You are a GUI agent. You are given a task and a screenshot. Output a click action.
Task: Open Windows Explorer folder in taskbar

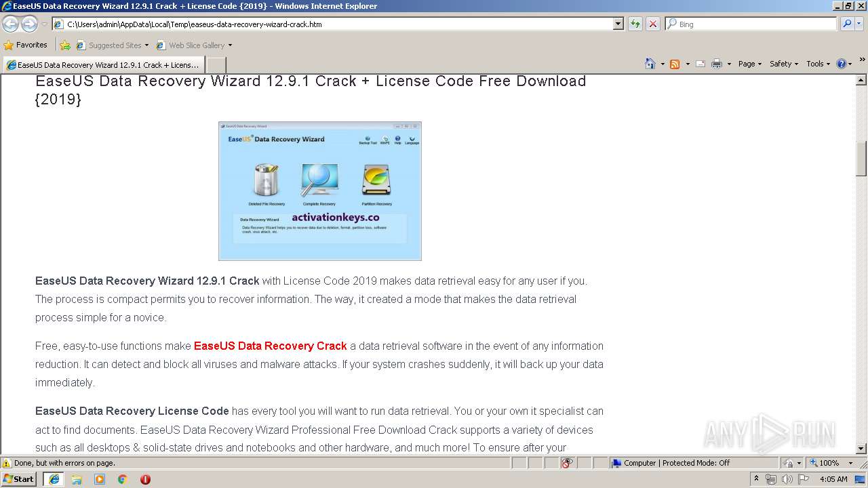(x=77, y=479)
